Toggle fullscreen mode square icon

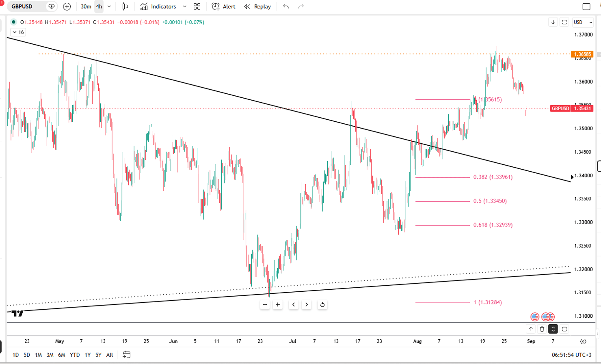pos(586,6)
